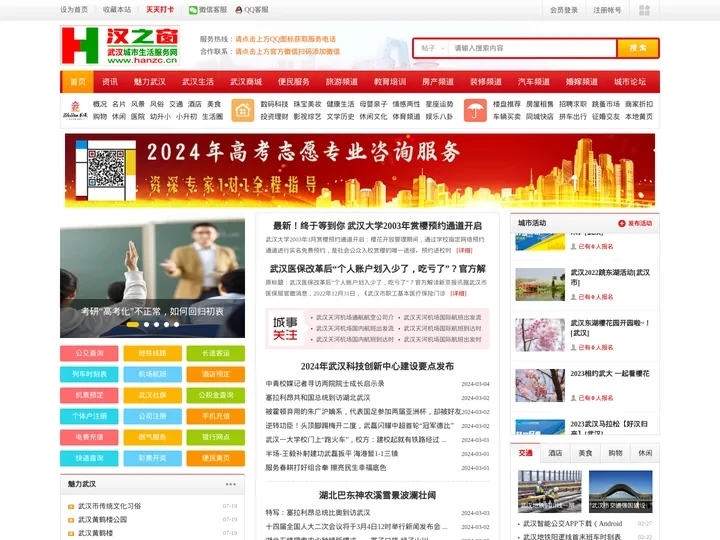Click the 快递查询 button
This screenshot has width=720, height=540.
click(x=89, y=458)
